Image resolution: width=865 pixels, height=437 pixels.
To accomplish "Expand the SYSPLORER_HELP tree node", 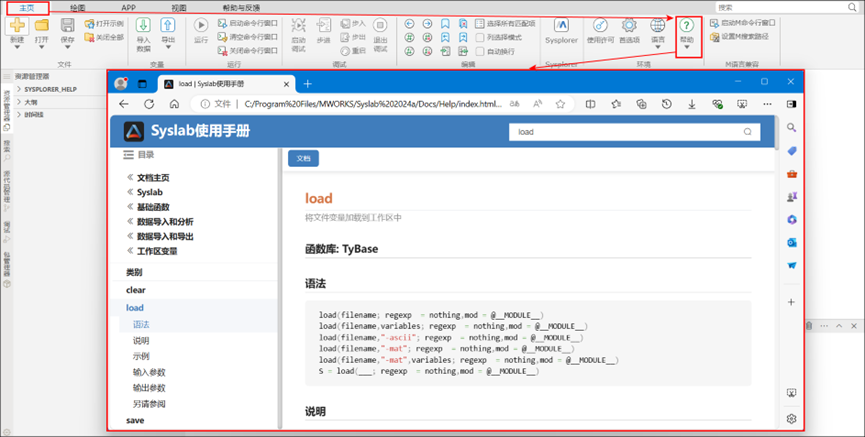I will (x=19, y=89).
